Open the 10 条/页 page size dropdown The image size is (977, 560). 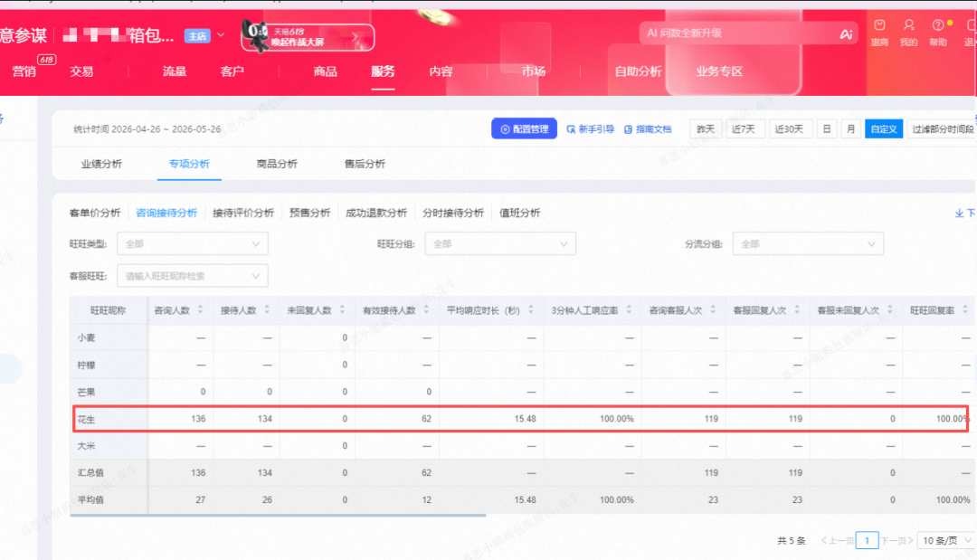(x=946, y=541)
